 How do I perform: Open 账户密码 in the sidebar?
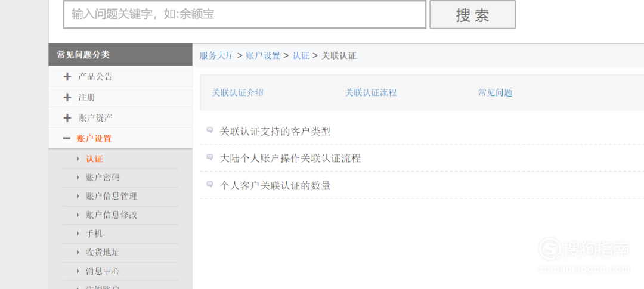click(x=103, y=178)
